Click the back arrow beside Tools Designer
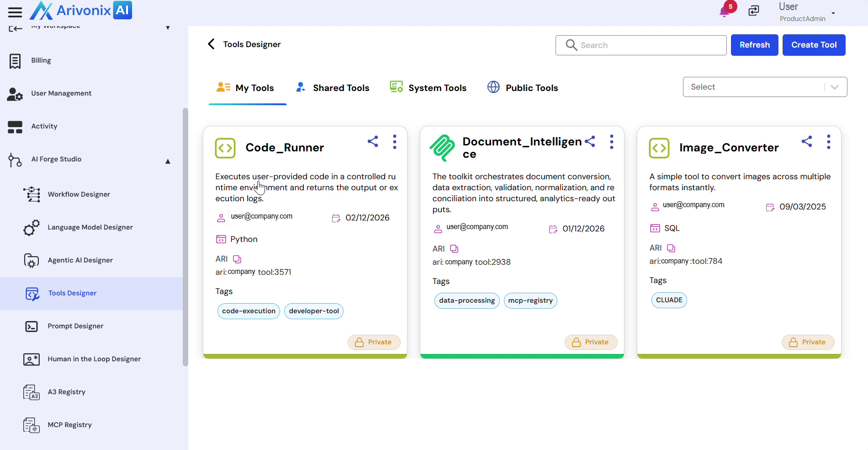 tap(211, 44)
